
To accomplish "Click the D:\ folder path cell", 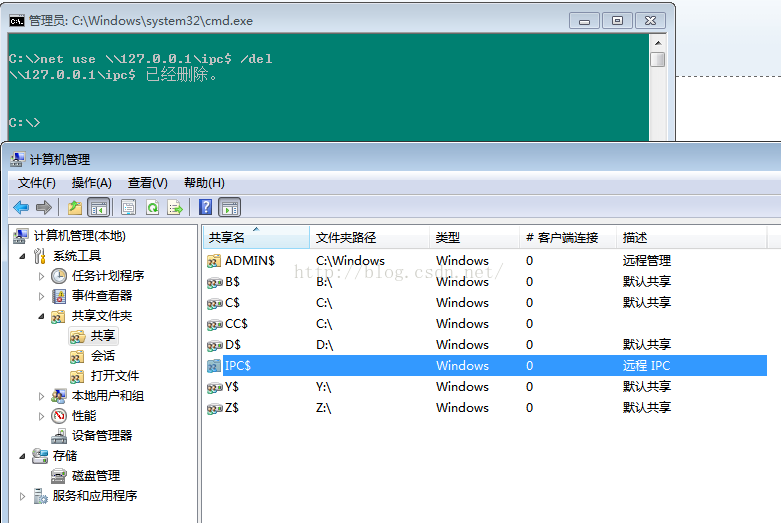I will (x=324, y=345).
